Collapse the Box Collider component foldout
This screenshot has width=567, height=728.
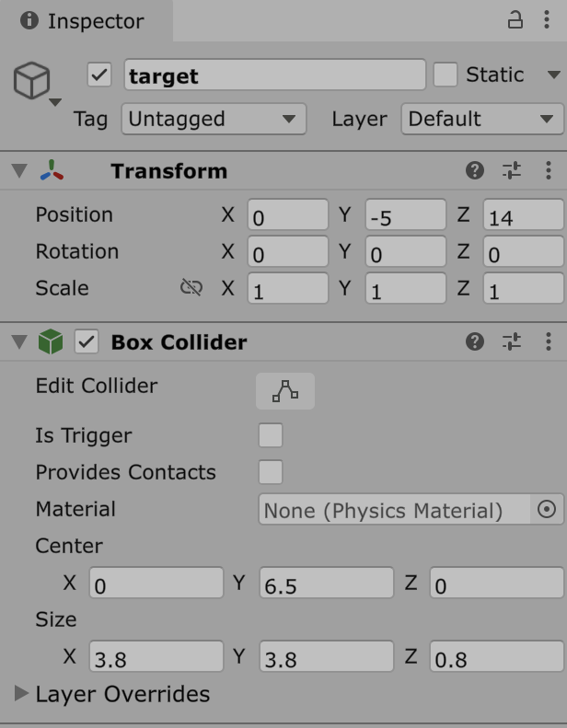pyautogui.click(x=19, y=341)
